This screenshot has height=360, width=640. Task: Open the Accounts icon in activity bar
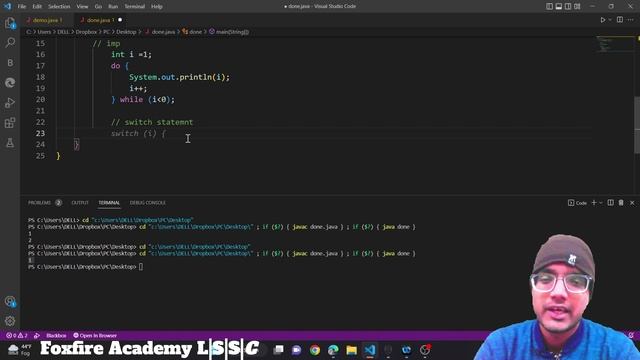[x=10, y=302]
